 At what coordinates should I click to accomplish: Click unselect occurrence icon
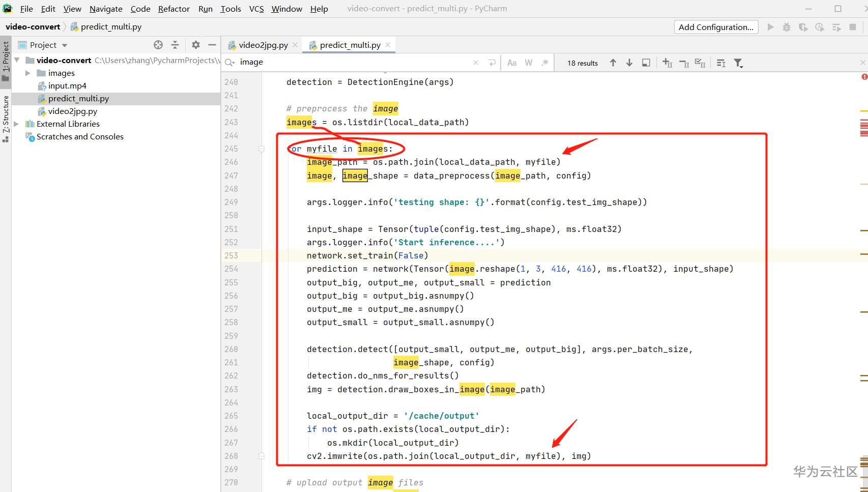tap(684, 63)
